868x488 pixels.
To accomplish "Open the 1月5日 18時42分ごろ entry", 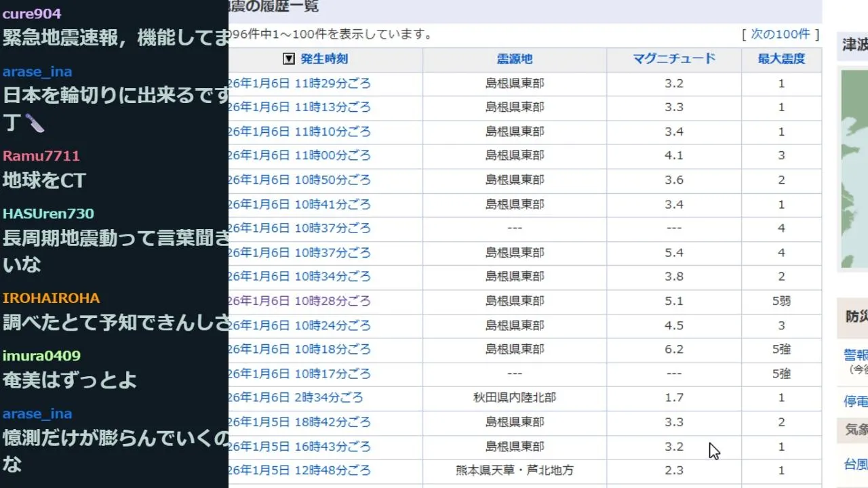I will point(300,422).
